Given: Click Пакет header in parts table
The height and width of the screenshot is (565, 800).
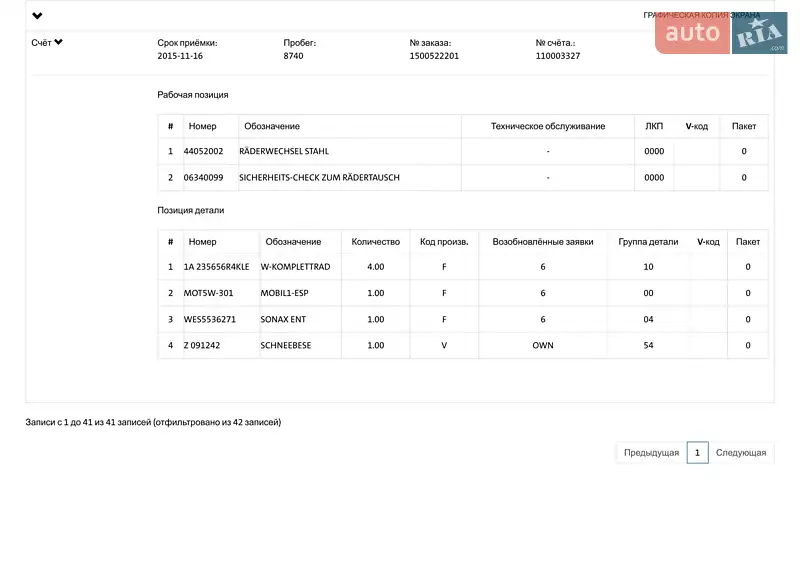Looking at the screenshot, I should coord(748,242).
